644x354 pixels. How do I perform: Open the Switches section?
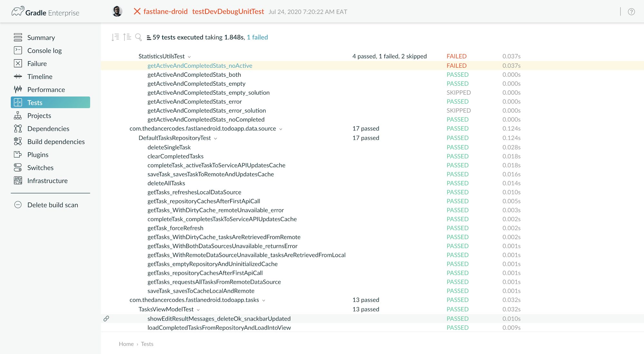click(40, 167)
